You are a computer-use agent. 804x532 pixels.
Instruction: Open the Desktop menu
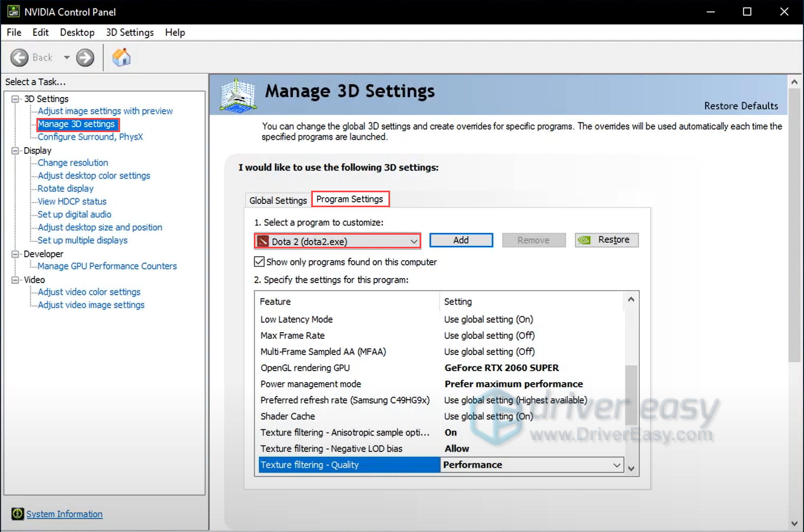tap(77, 32)
